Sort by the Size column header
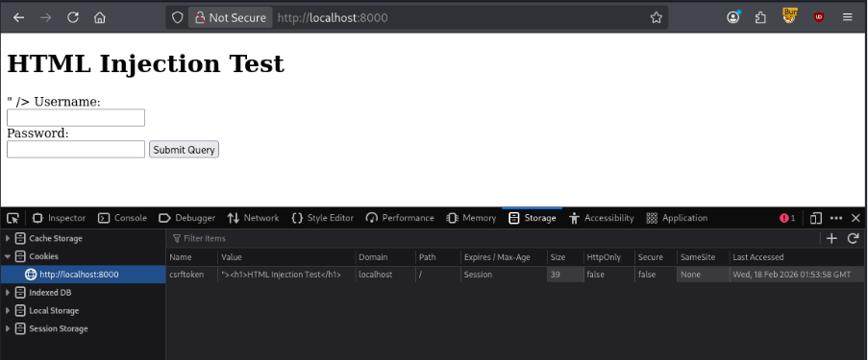 [565, 257]
